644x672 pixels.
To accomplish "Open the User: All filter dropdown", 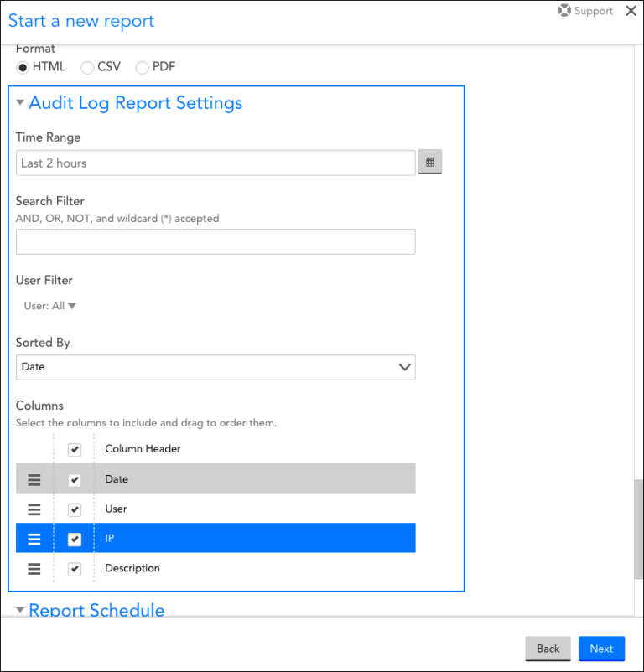I will (x=48, y=305).
